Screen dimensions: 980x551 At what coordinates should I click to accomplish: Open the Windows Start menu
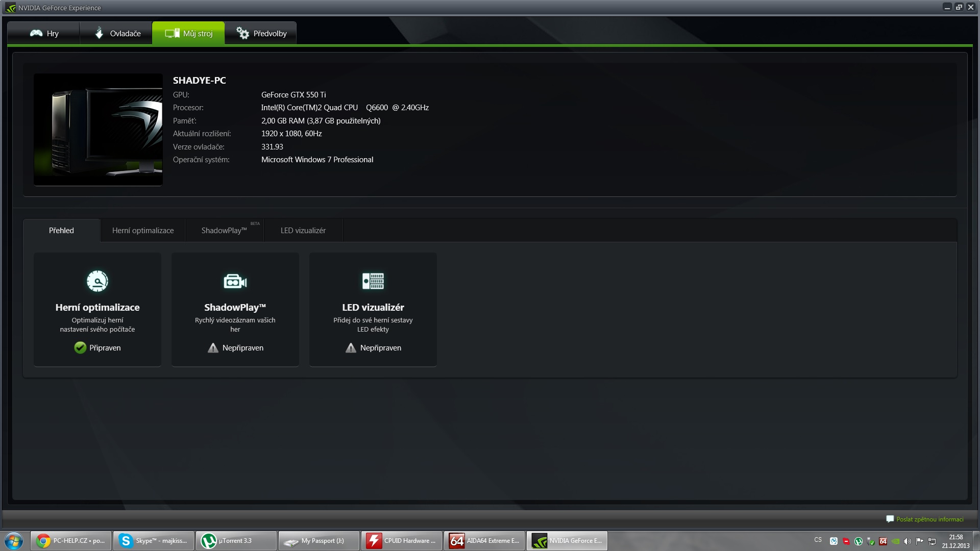click(x=14, y=541)
